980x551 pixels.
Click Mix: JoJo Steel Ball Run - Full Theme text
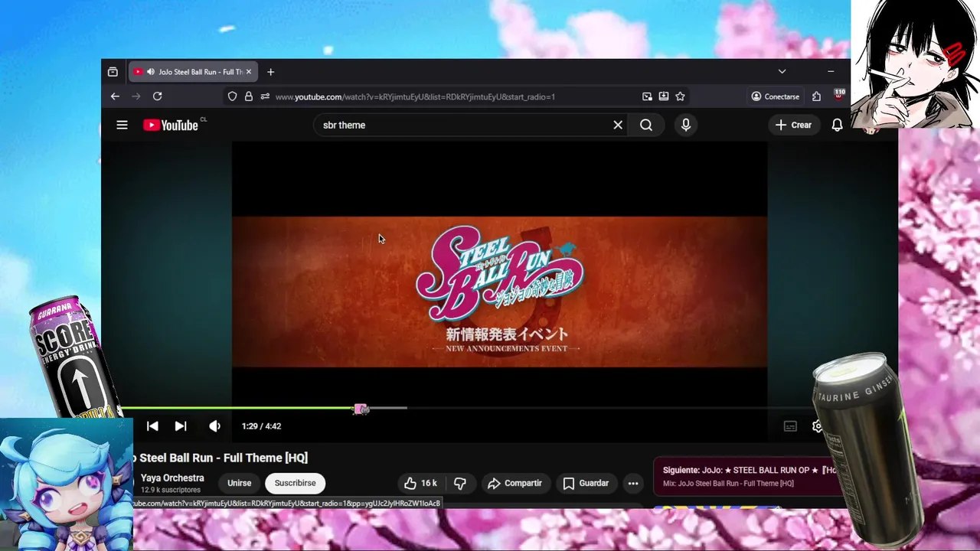pos(728,484)
